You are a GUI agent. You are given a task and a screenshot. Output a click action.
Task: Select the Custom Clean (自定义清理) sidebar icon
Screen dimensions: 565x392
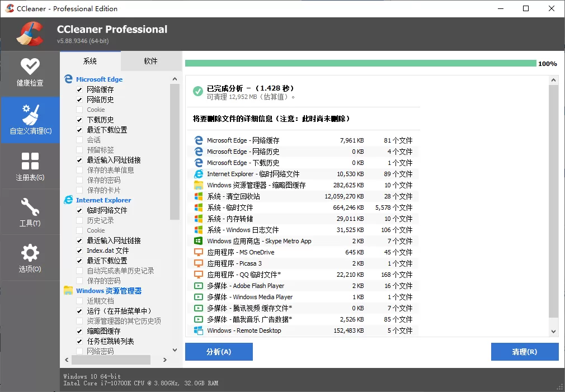(31, 119)
